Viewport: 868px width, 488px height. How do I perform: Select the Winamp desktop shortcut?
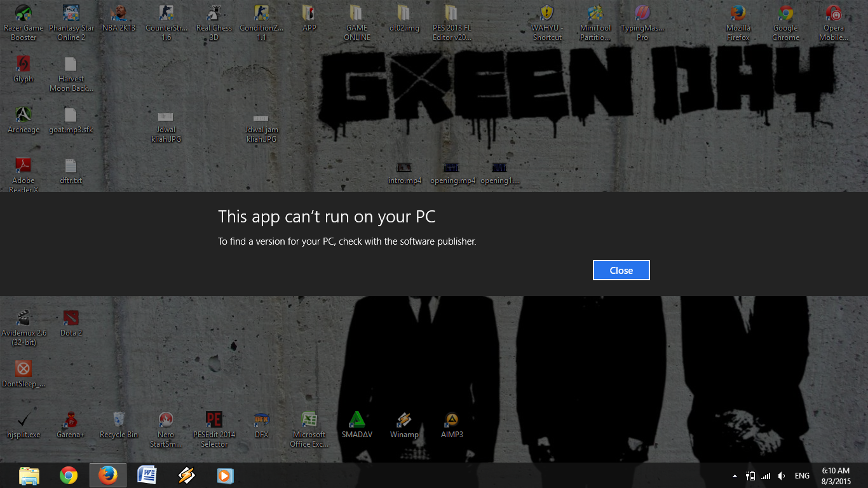(x=404, y=425)
